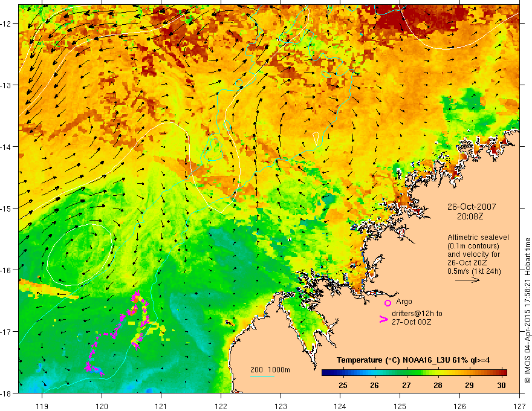This screenshot has height=411, width=532.
Task: Click latitude axis label -12
Action: (x=6, y=24)
